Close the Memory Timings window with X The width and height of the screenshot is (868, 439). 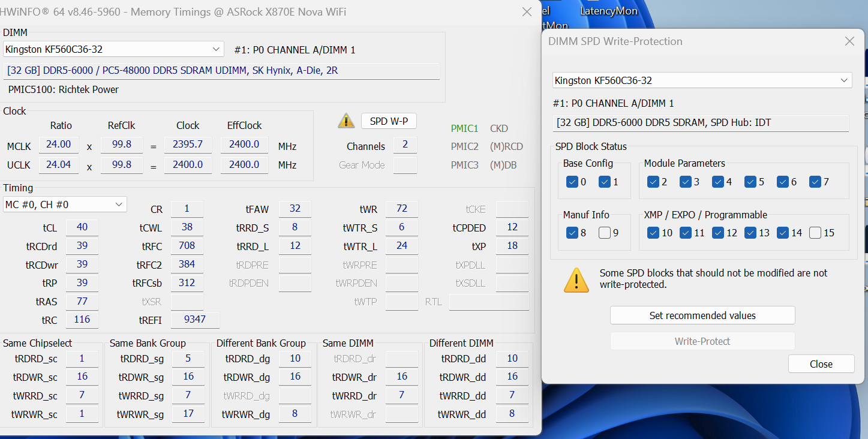coord(527,12)
